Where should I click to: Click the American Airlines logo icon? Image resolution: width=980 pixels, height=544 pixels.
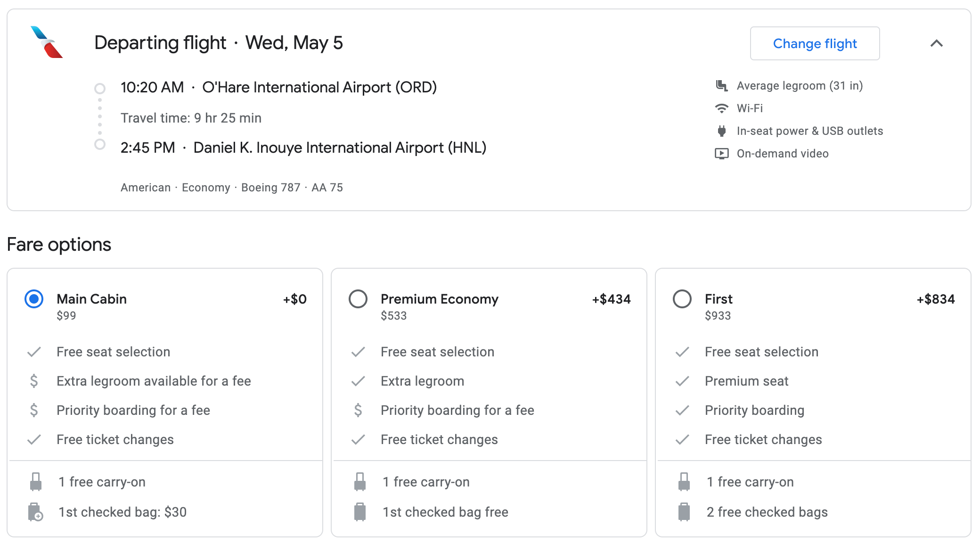coord(46,42)
